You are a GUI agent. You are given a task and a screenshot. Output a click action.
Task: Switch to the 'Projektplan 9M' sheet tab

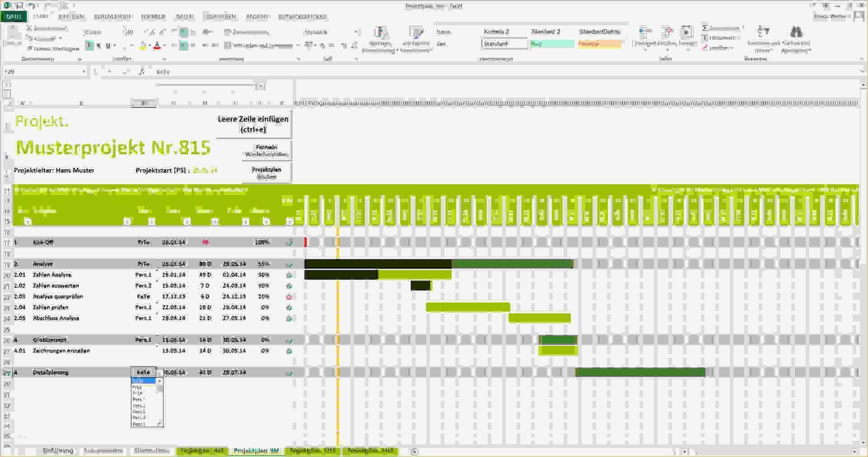(256, 451)
